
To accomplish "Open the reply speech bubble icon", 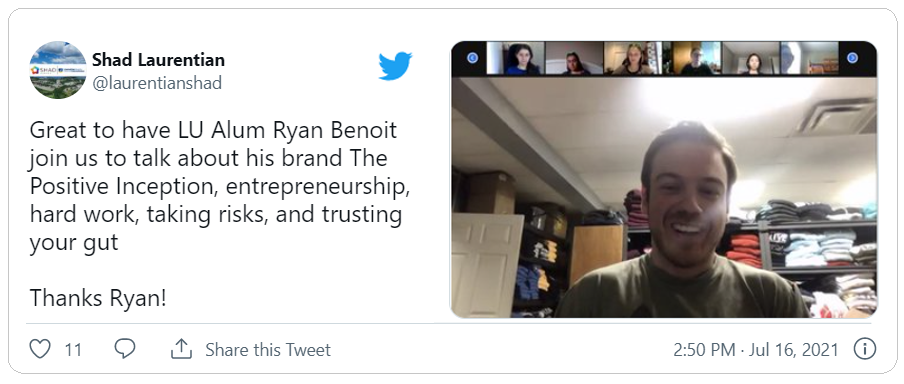I will pyautogui.click(x=125, y=349).
